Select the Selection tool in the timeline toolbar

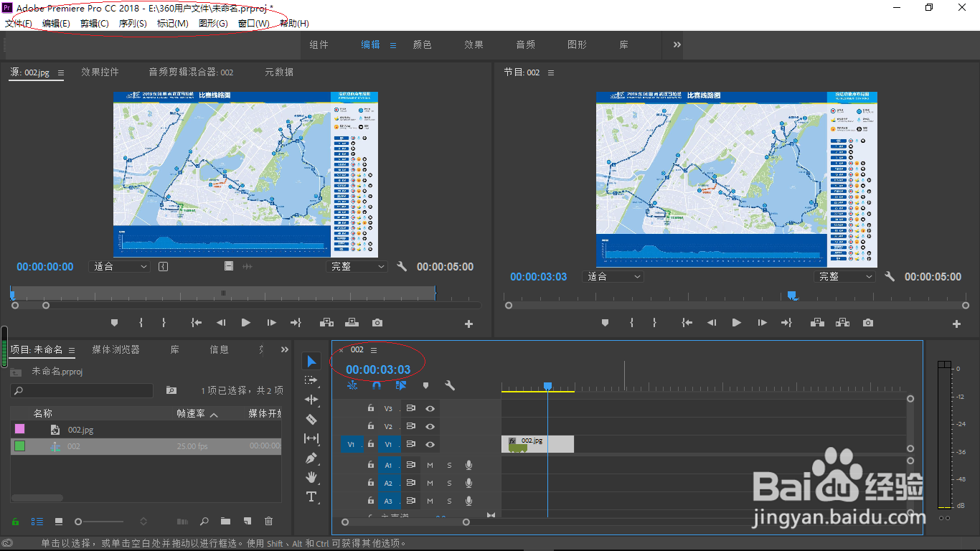(x=311, y=361)
